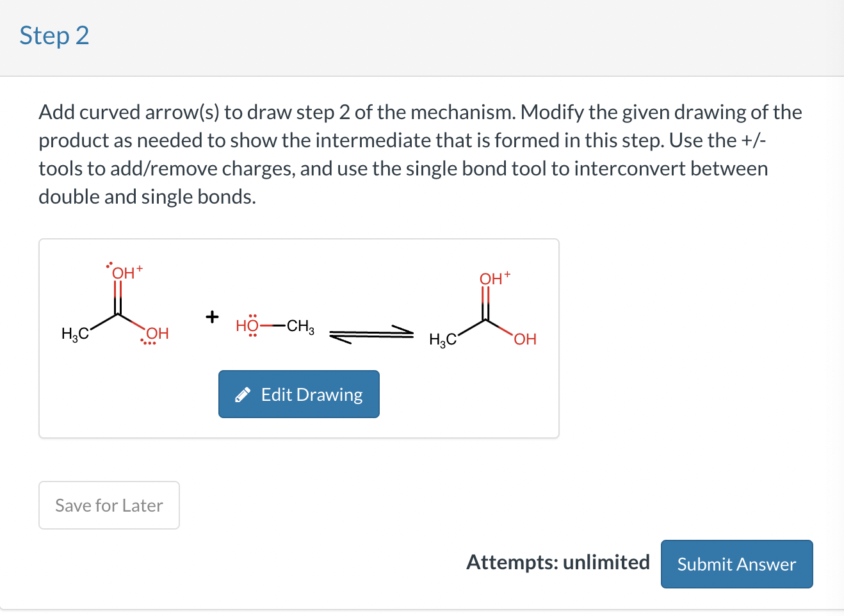Click the lone pair dots on methanol oxygen
Image resolution: width=844 pixels, height=616 pixels.
pos(252,317)
